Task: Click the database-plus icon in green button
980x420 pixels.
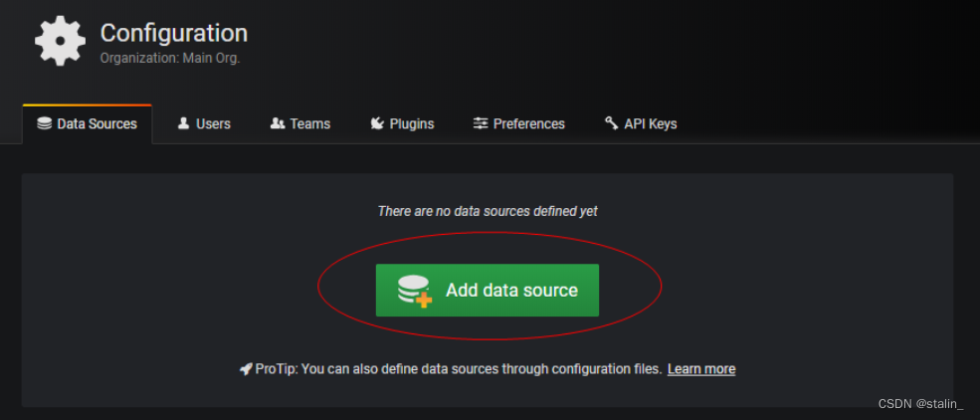Action: coord(415,290)
